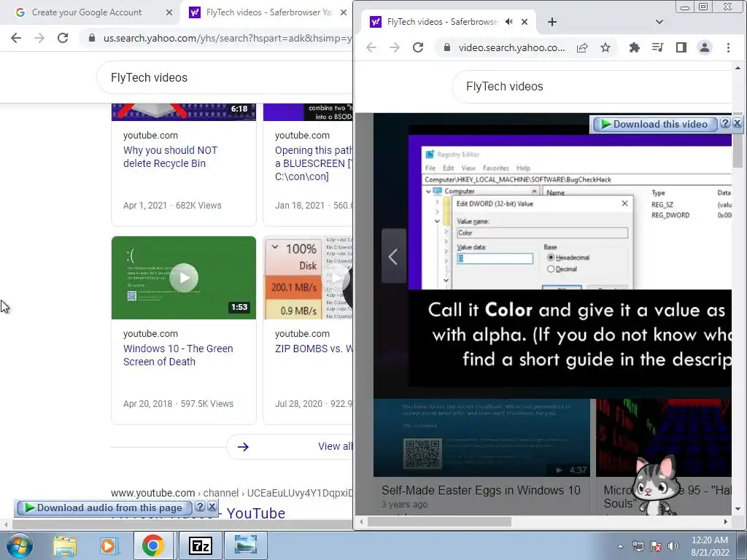Click the padlock icon beside us.search.yahoo.com URL

92,38
